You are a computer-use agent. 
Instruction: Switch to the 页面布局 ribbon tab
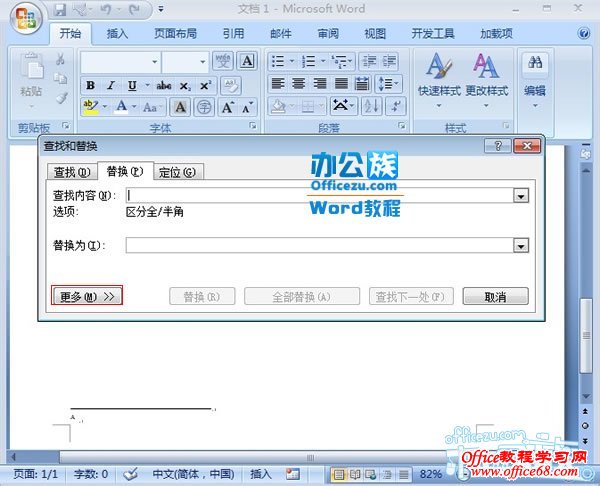pyautogui.click(x=176, y=34)
